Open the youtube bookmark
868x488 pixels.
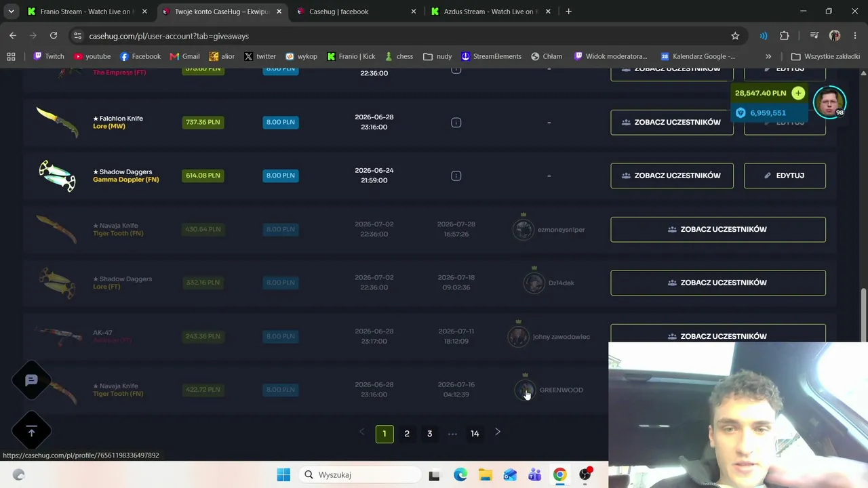(92, 56)
